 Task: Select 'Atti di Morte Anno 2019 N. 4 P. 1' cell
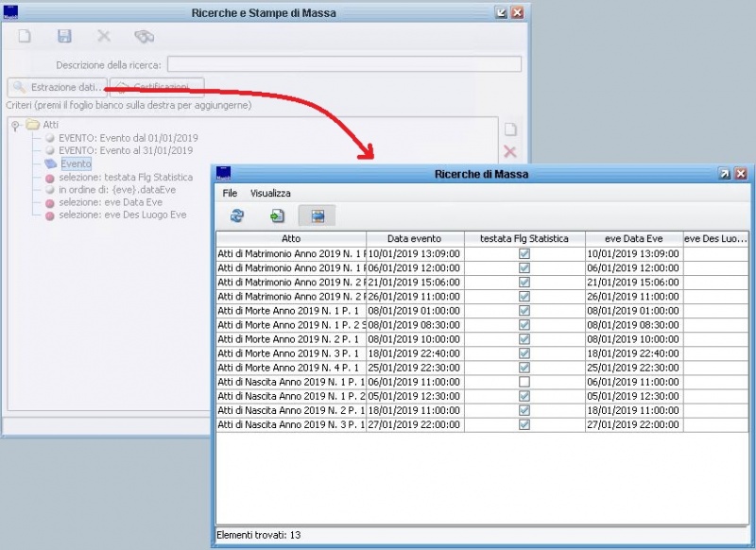(291, 368)
